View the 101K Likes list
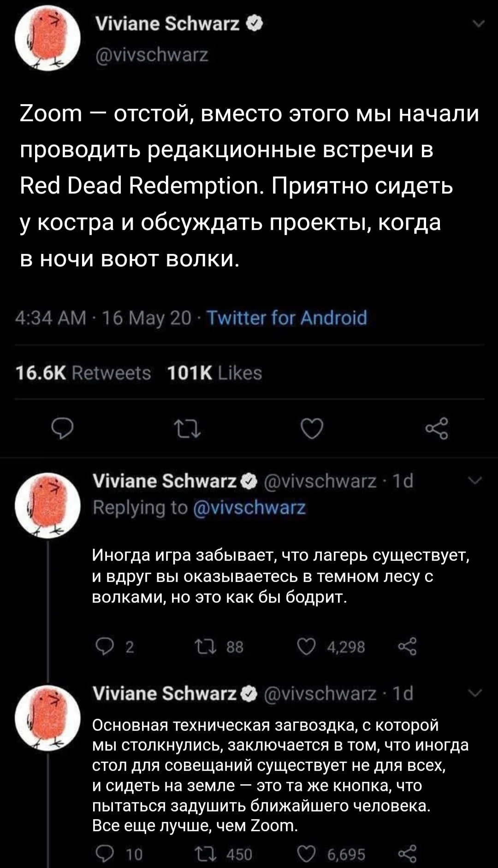Viewport: 498px width, 868px height. [214, 373]
